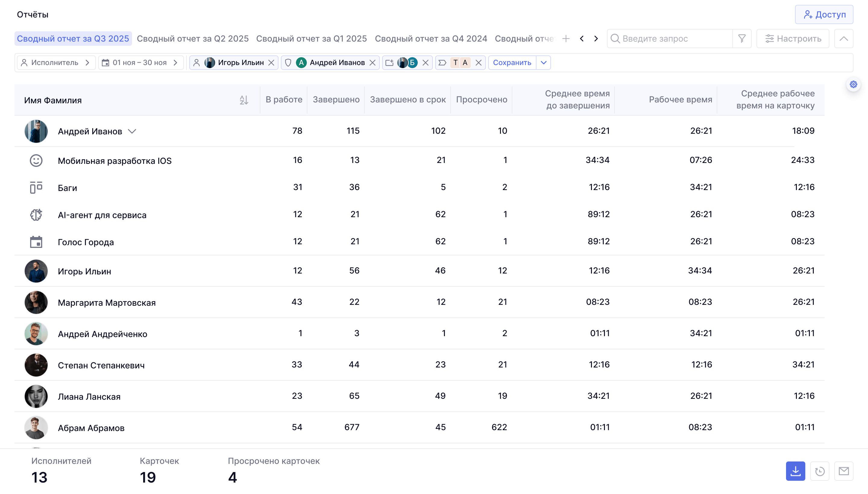
Task: Show next report tabs with right arrow
Action: point(596,39)
